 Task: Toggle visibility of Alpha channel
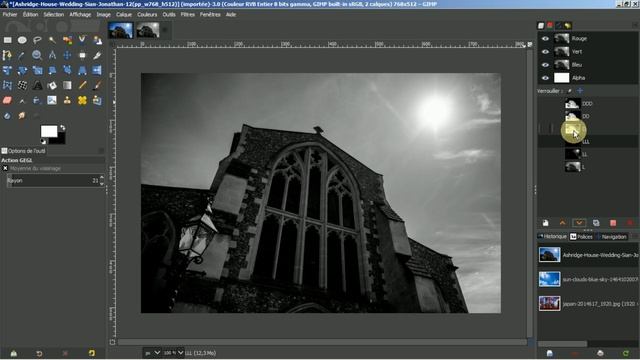click(545, 78)
